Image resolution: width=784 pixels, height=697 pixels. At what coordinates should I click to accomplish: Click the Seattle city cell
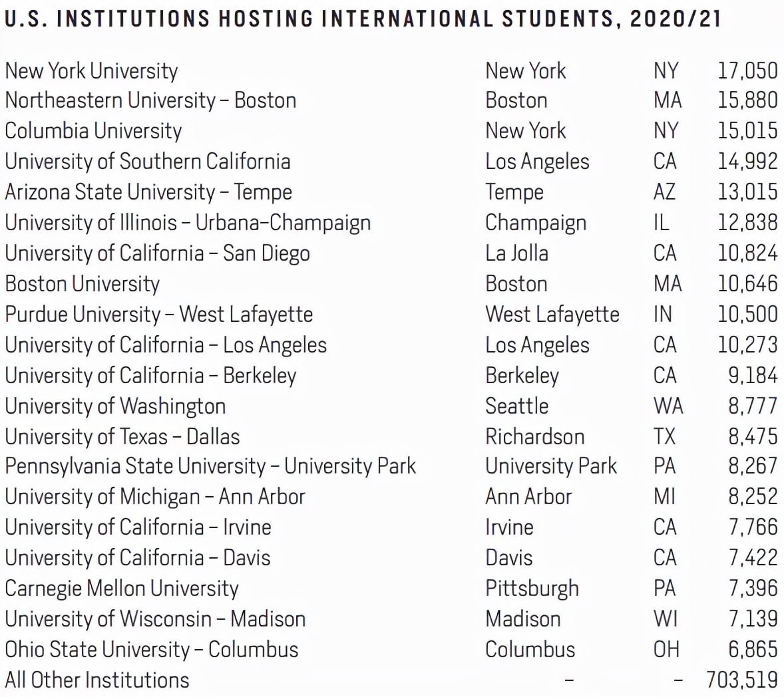click(x=516, y=406)
